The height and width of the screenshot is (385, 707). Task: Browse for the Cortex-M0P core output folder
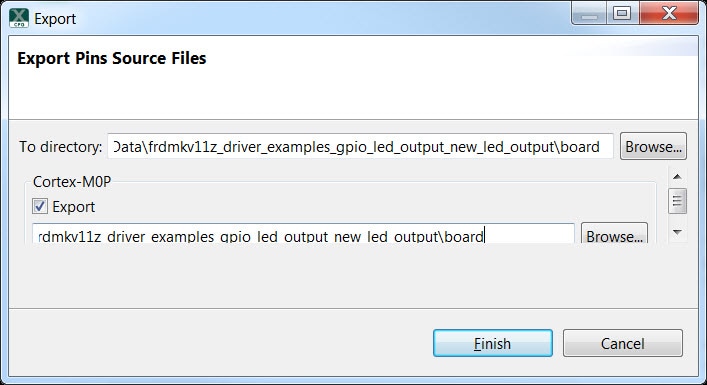tap(614, 233)
